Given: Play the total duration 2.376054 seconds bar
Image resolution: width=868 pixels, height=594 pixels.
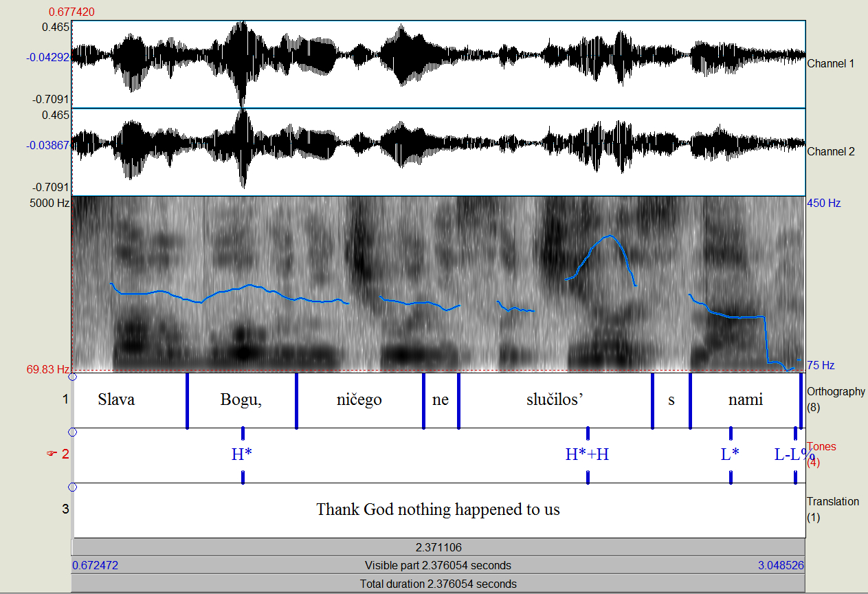Looking at the screenshot, I should pos(438,584).
